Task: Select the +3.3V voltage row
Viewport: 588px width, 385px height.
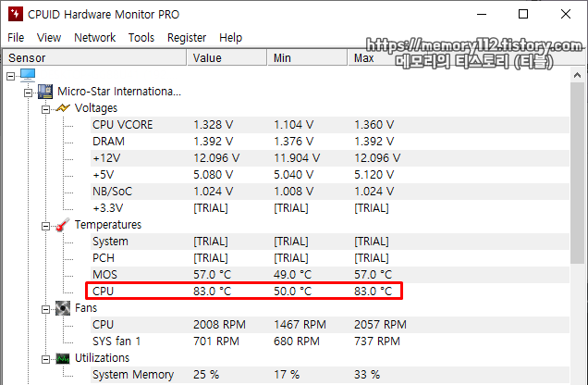Action: [330, 208]
